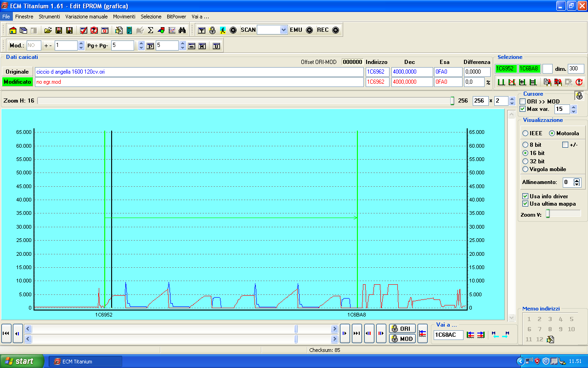Select the 8 bit radio button
This screenshot has height=368, width=588.
pyautogui.click(x=526, y=145)
